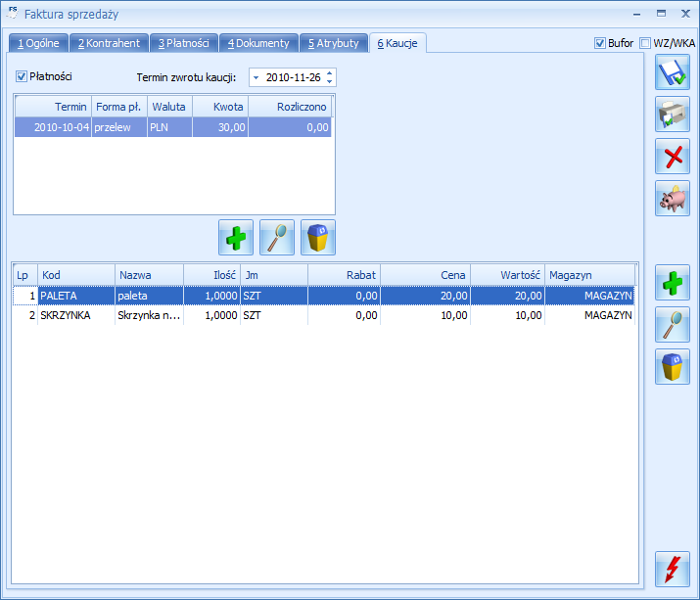Click the Lp column header

(x=25, y=275)
